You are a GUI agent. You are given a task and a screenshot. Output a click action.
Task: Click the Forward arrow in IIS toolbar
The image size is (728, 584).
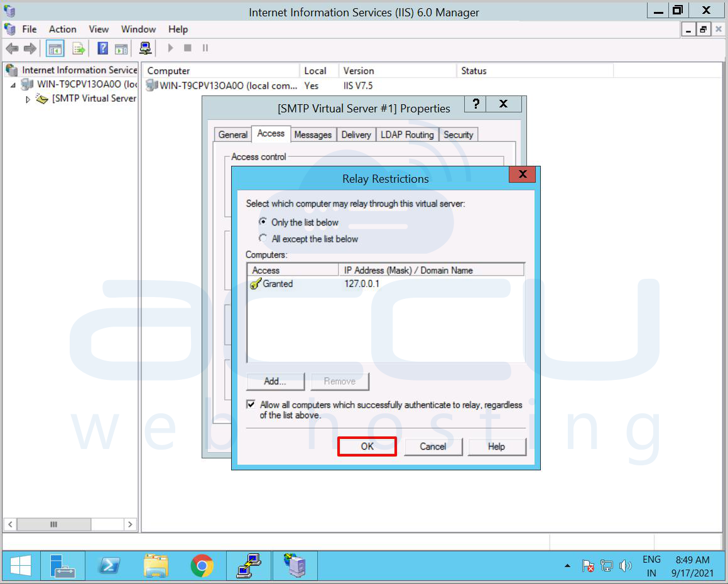pos(30,48)
